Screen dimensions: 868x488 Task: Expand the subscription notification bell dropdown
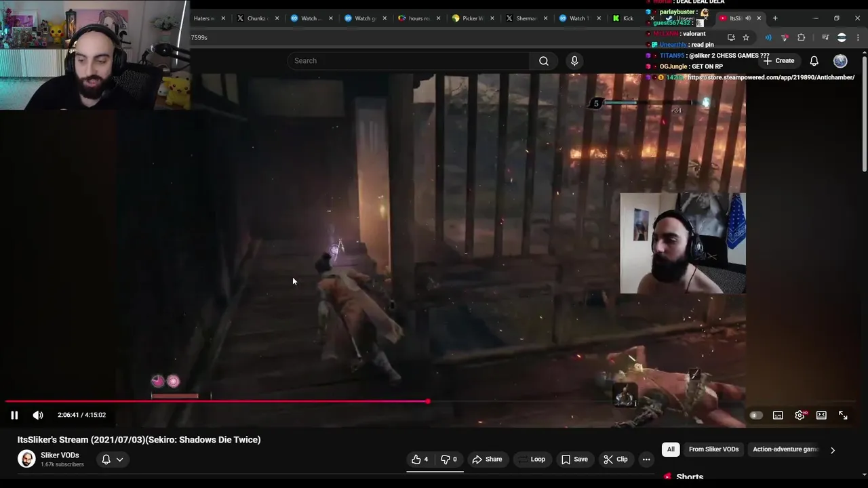113,460
